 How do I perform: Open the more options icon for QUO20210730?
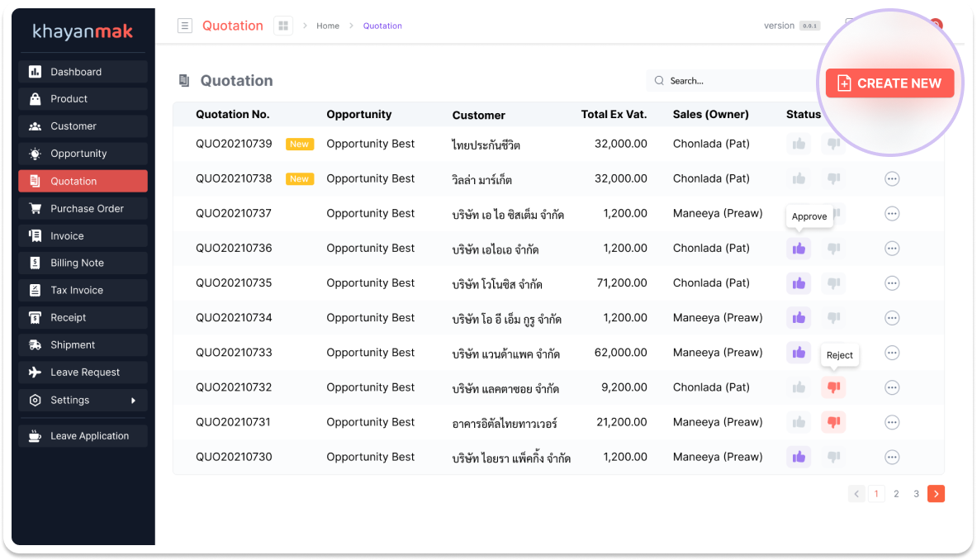892,457
